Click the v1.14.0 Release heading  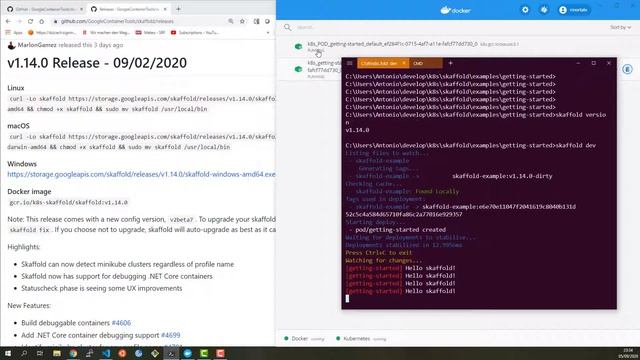pos(97,63)
